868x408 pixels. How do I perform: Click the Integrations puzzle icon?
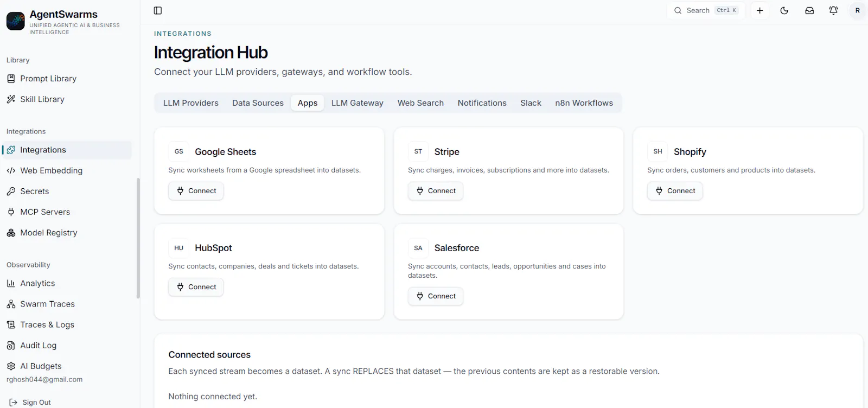pyautogui.click(x=11, y=150)
